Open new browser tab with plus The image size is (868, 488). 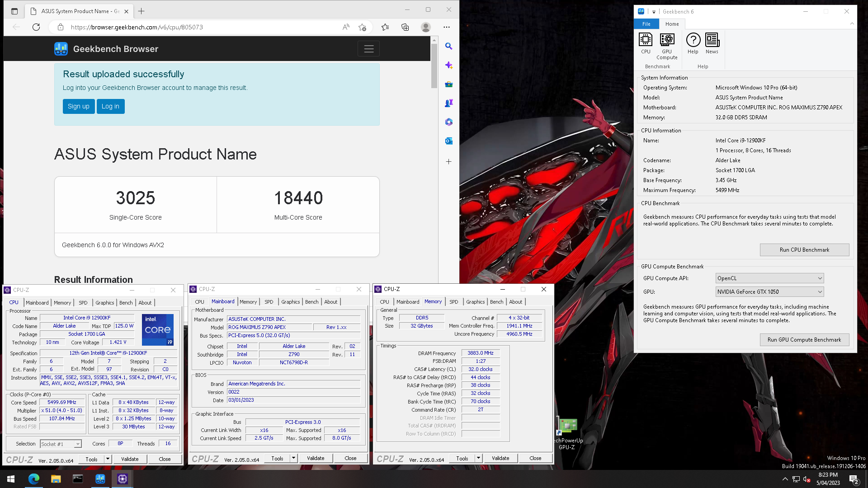(142, 11)
